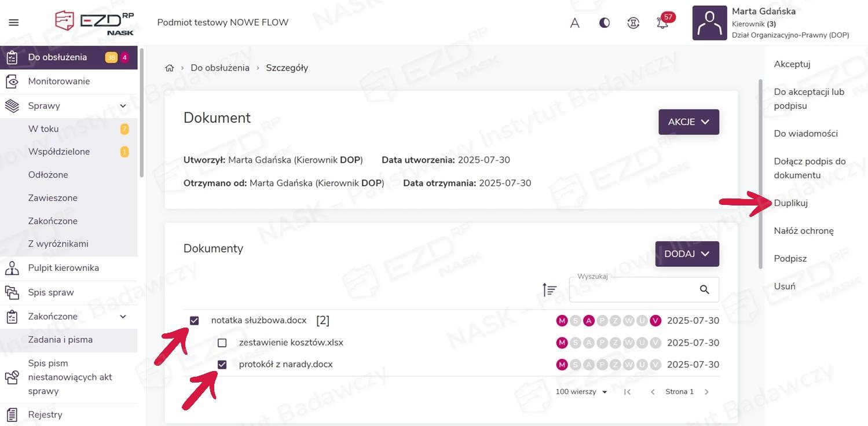Check the zestawienie kosztów.xlsx checkbox
The image size is (868, 426).
tap(222, 343)
